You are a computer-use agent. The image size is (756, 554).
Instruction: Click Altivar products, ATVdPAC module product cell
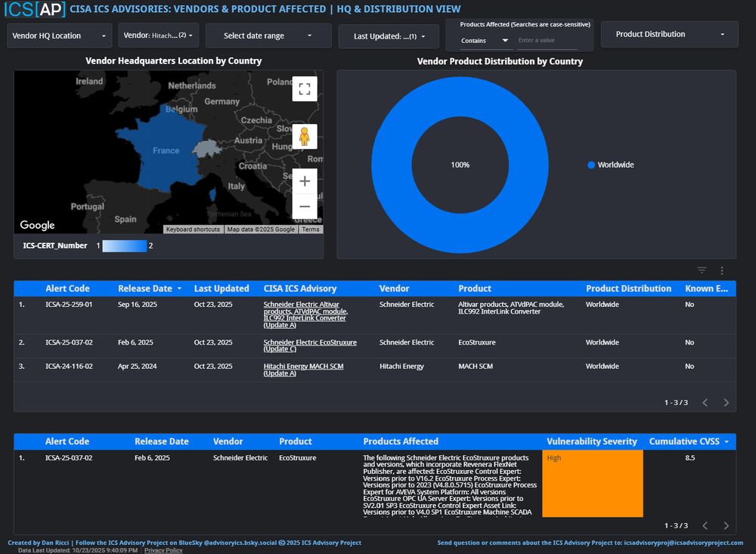point(511,308)
